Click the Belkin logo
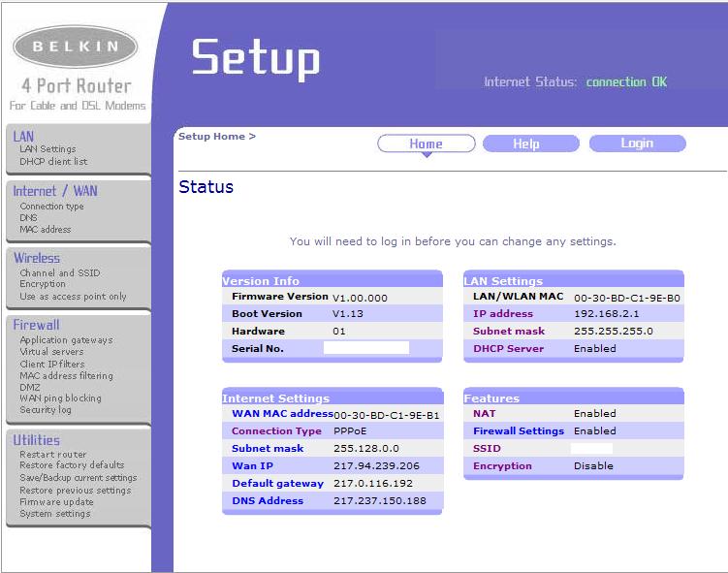Viewport: 728px width, 573px height. click(x=76, y=47)
